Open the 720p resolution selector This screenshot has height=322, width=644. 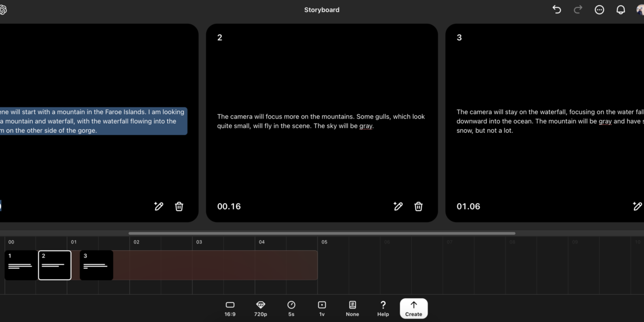(x=260, y=308)
